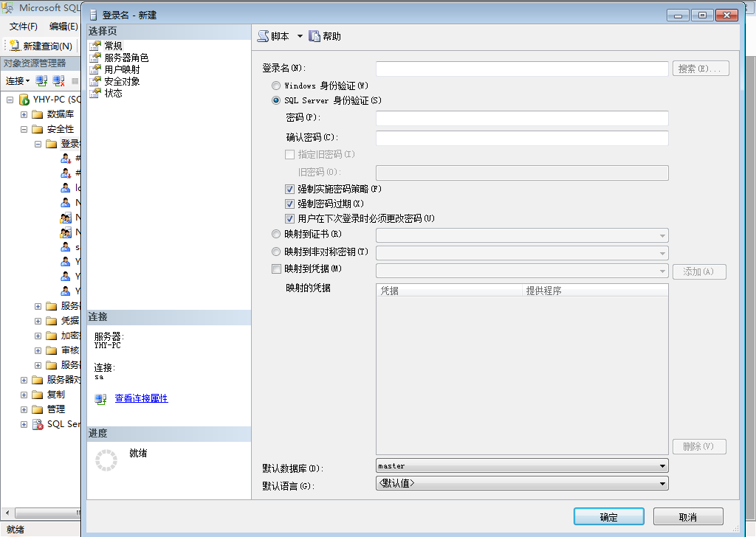Select 映射到证书 radio button
The width and height of the screenshot is (756, 537).
[x=276, y=234]
